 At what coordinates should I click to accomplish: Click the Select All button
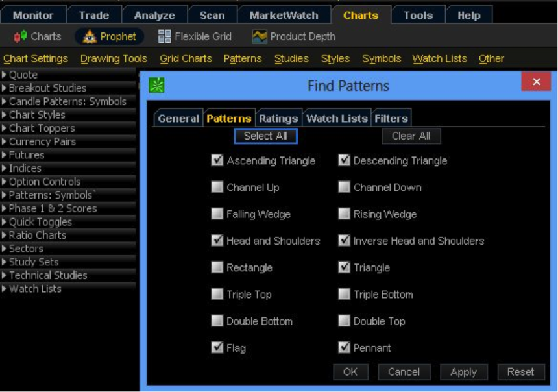click(x=265, y=136)
